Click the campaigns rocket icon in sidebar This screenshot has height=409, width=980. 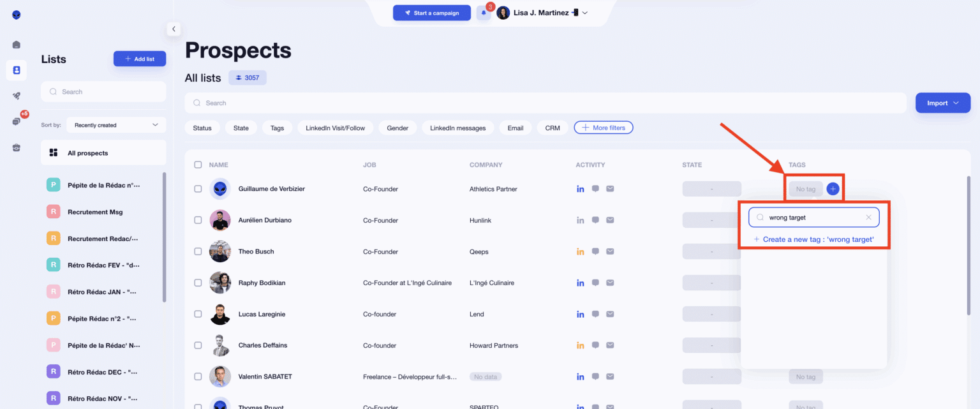[17, 96]
